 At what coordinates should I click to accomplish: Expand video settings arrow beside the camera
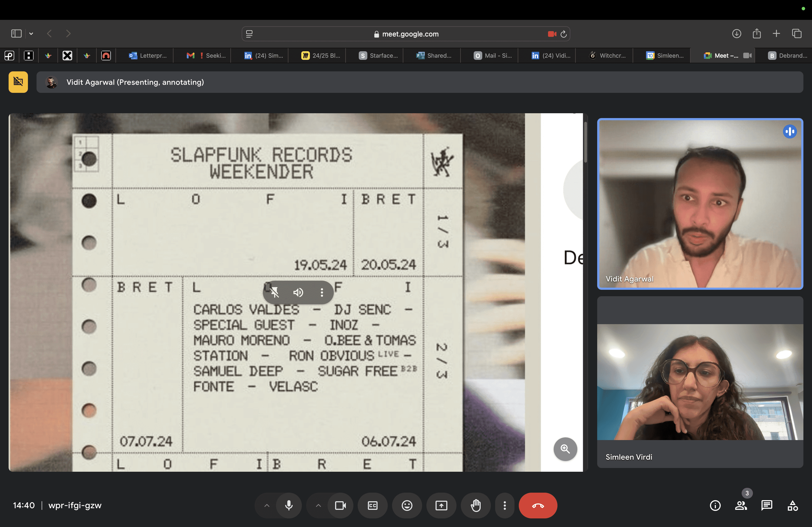tap(318, 506)
